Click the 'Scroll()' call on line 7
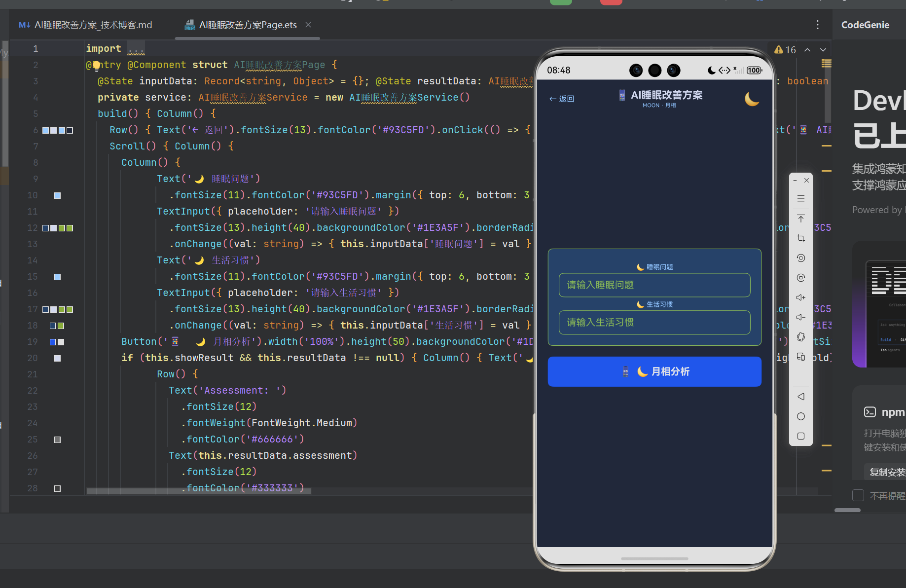906x588 pixels. pos(133,147)
